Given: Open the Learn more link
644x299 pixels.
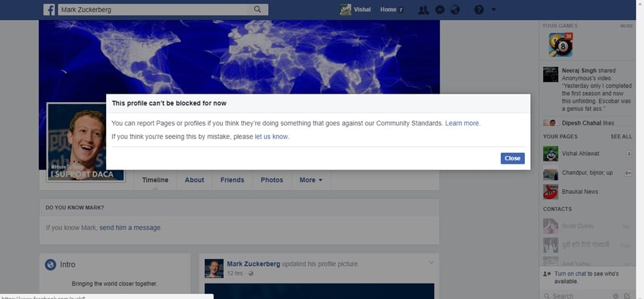Looking at the screenshot, I should point(462,123).
